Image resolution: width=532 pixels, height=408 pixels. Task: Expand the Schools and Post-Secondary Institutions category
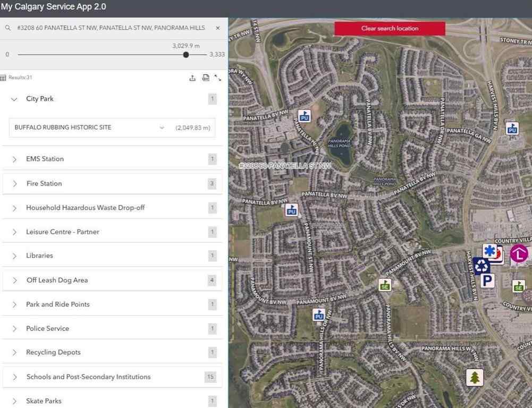click(14, 377)
